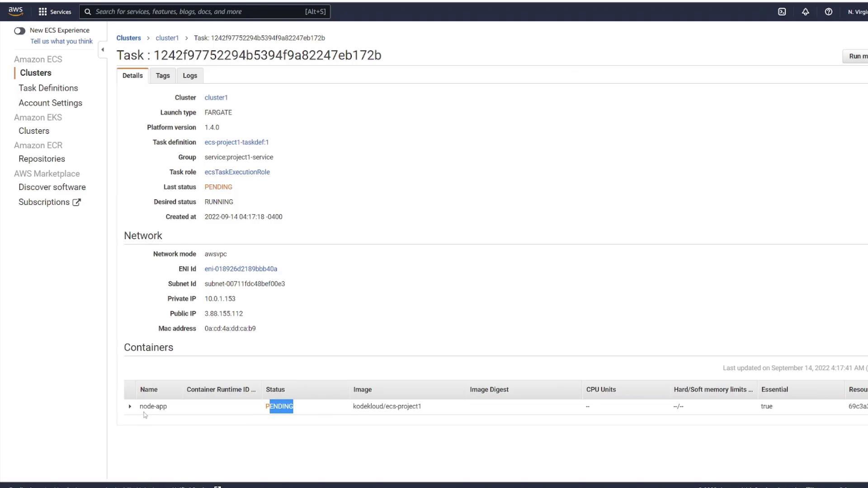
Task: Switch to the Logs tab
Action: 190,75
